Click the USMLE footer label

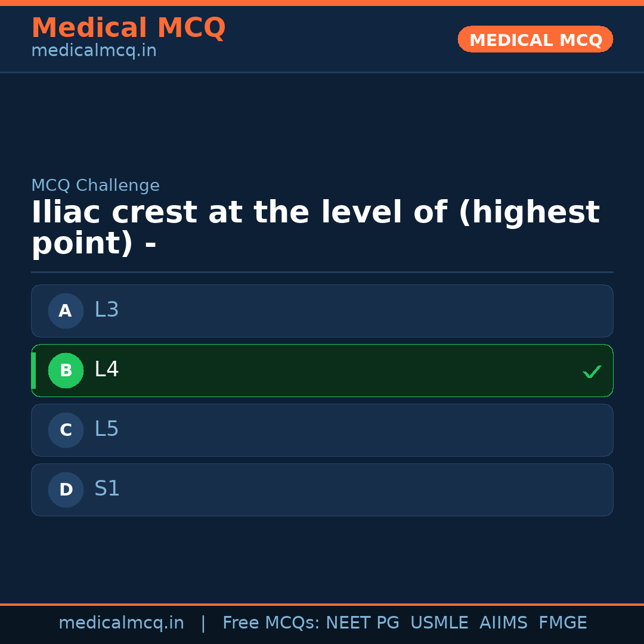(439, 623)
